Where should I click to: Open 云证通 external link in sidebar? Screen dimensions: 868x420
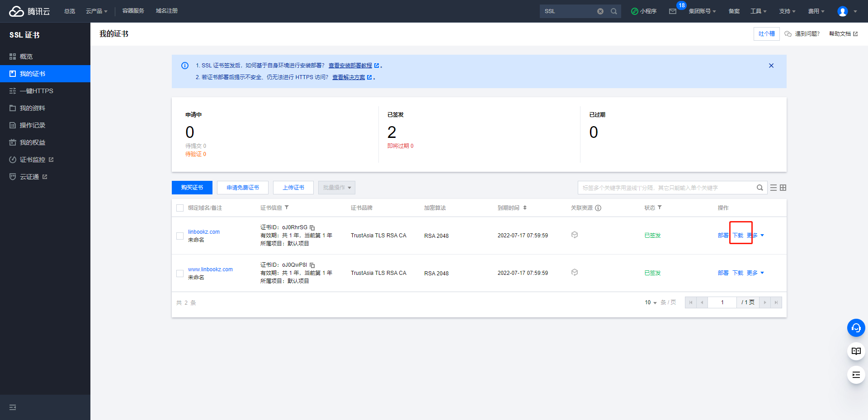coord(45,177)
